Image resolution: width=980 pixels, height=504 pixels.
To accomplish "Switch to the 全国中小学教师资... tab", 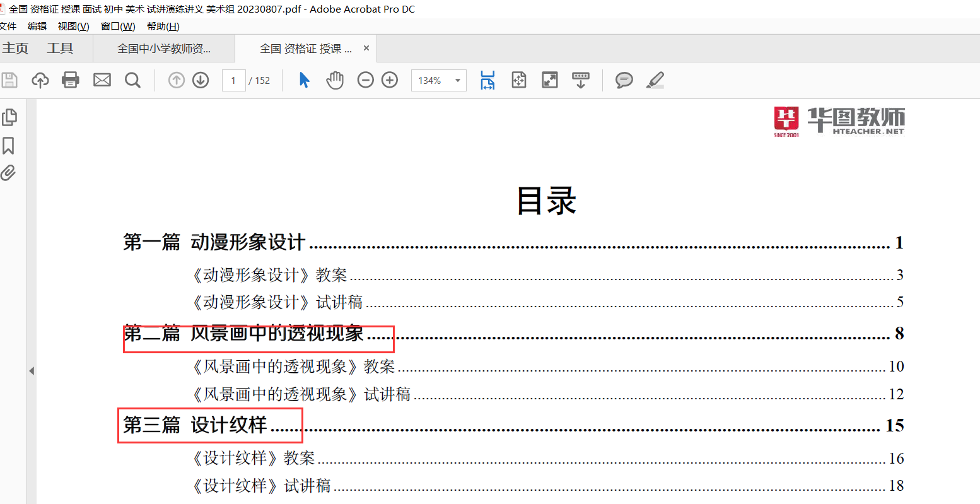I will tap(164, 49).
